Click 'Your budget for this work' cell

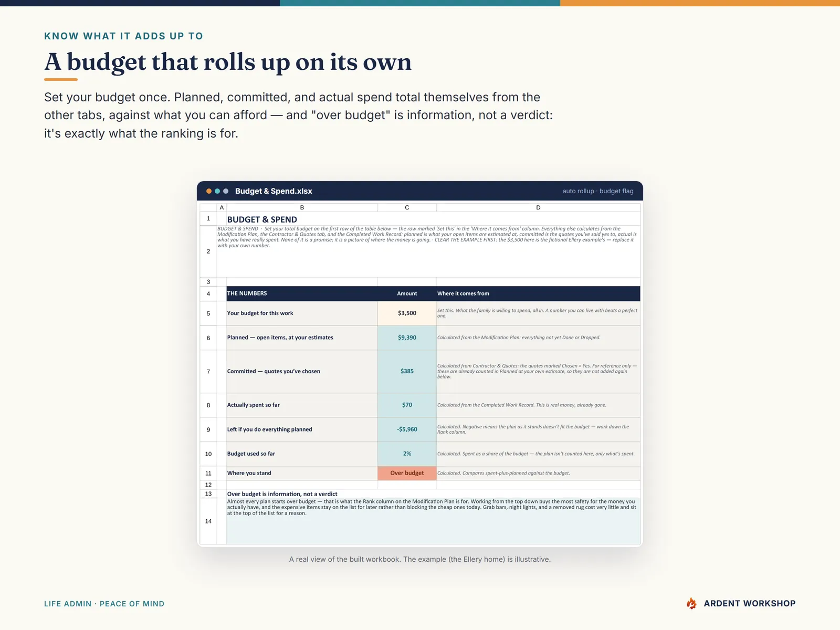pos(302,313)
